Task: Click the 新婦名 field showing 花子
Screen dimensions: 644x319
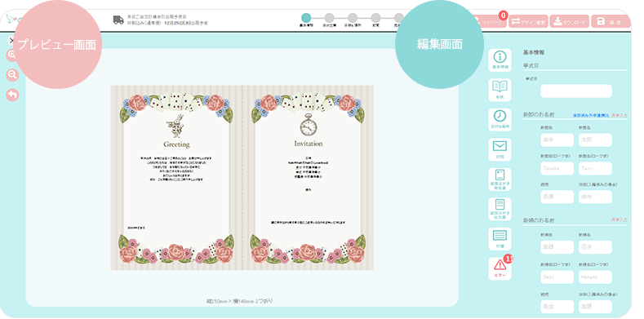Action: pos(595,247)
